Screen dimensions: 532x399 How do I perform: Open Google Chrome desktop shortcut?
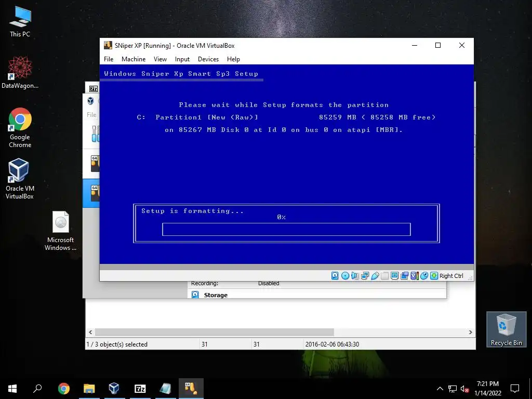[20, 128]
